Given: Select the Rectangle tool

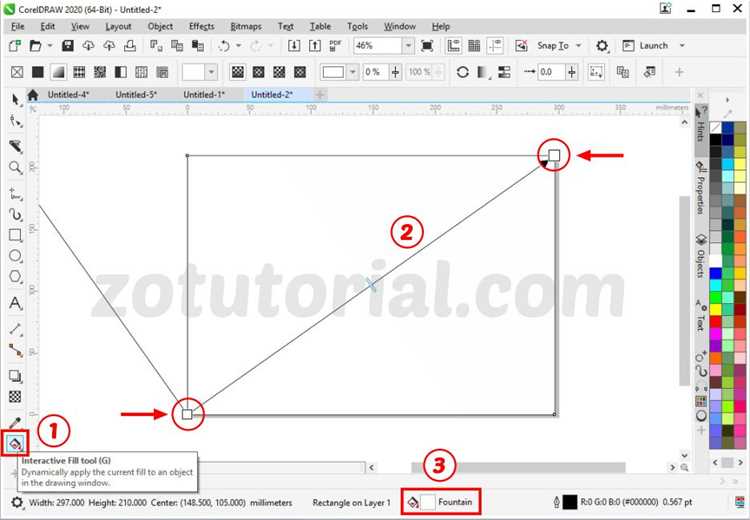Looking at the screenshot, I should (x=15, y=235).
